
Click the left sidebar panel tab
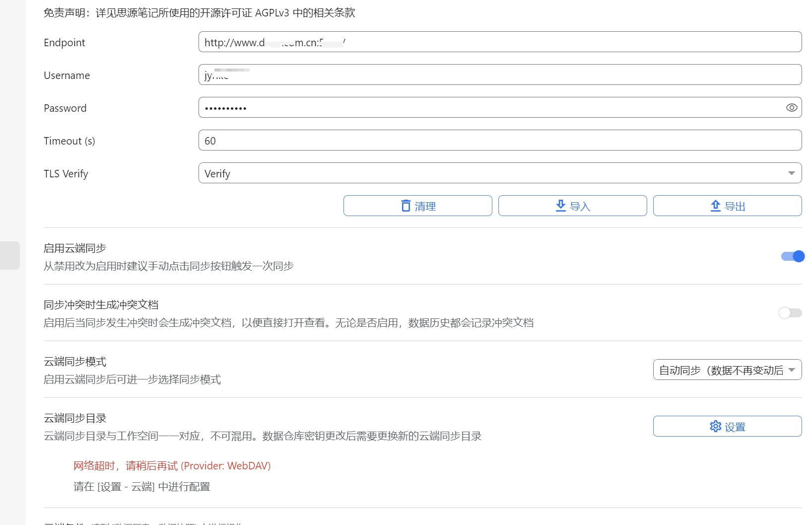(9, 255)
